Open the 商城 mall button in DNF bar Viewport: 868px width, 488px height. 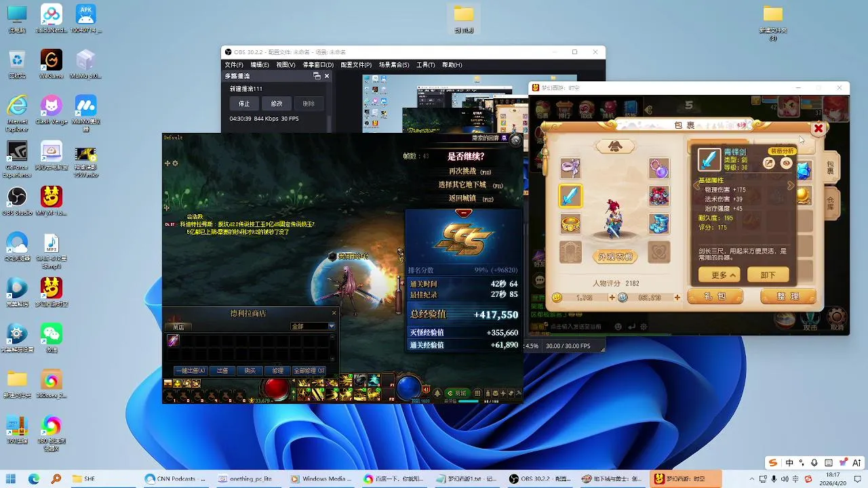click(458, 393)
